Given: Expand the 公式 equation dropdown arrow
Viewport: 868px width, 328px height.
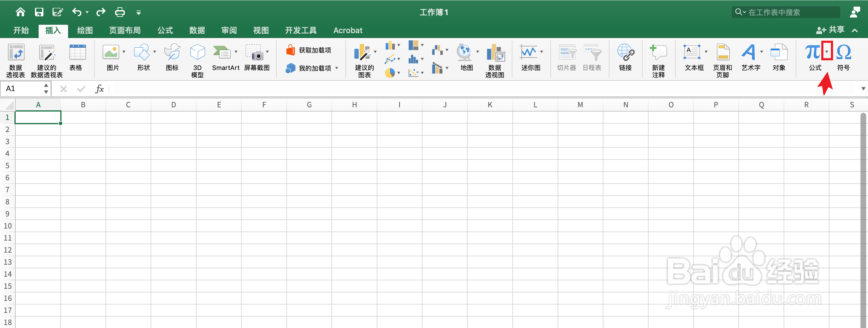Looking at the screenshot, I should (827, 52).
